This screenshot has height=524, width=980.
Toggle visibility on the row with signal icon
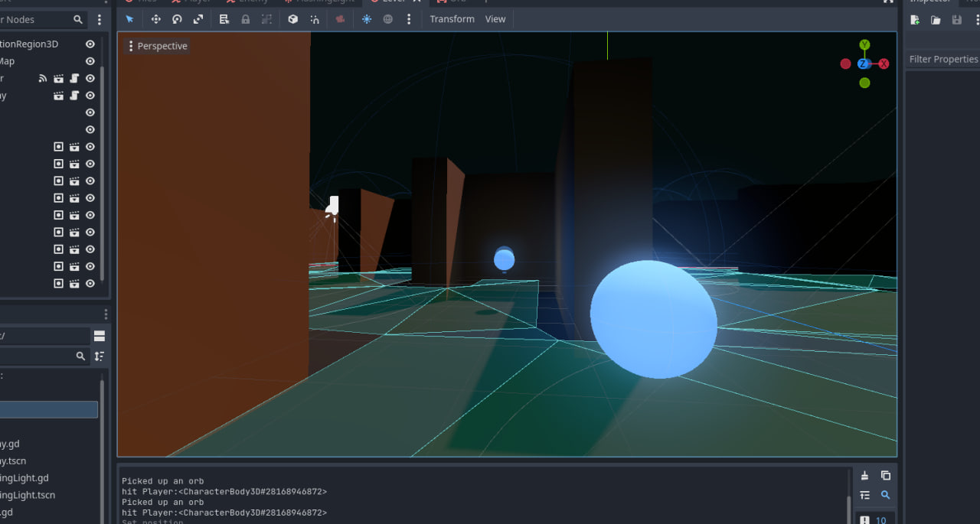pos(90,78)
